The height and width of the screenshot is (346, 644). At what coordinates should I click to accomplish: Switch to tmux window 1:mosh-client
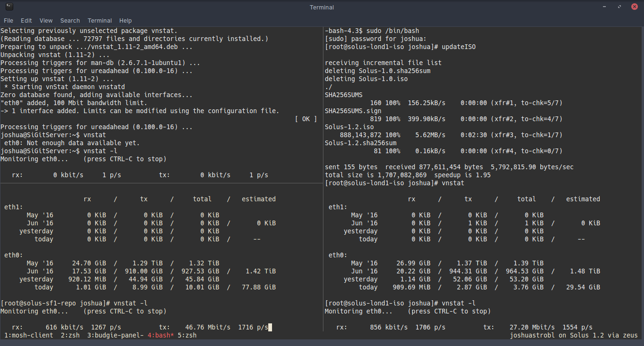click(x=29, y=335)
